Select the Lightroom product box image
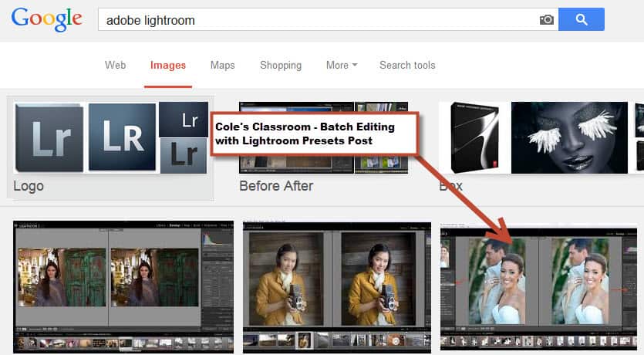Image resolution: width=644 pixels, height=355 pixels. point(474,137)
